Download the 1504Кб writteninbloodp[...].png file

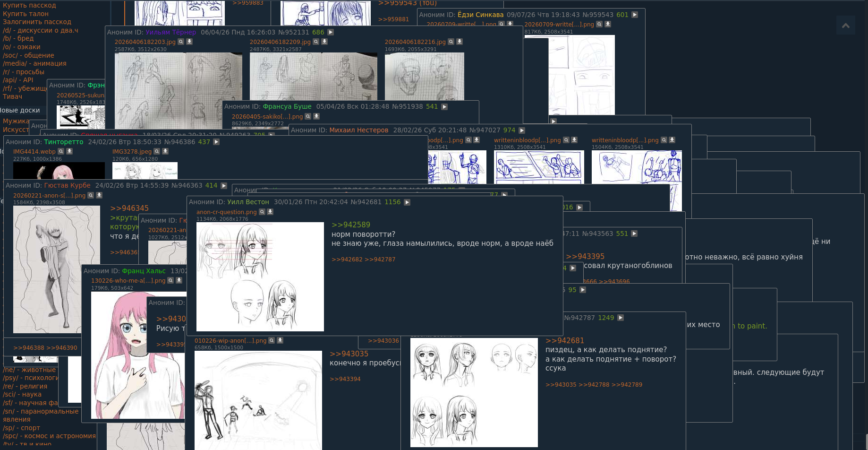[672, 140]
